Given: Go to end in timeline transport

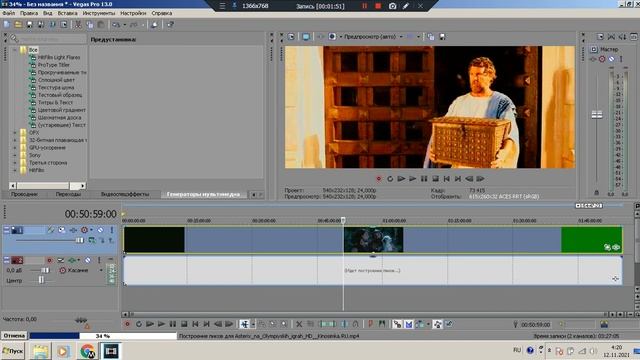Looking at the screenshot, I should click(x=207, y=324).
